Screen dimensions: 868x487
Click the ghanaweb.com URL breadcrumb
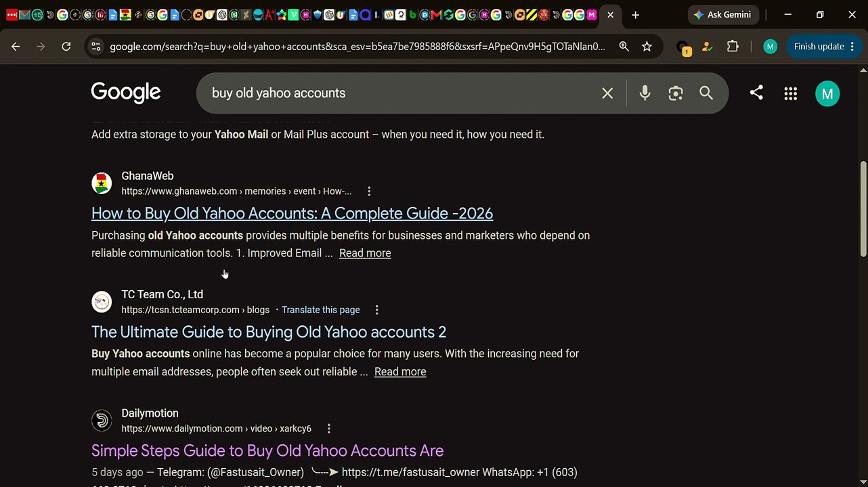point(236,191)
